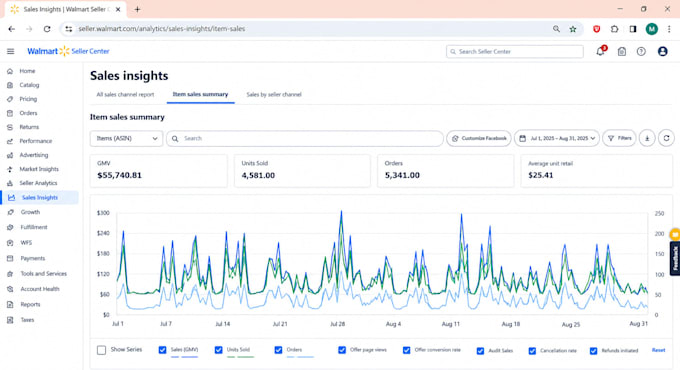Image resolution: width=680 pixels, height=370 pixels.
Task: Uncheck the Cancellation rate checkbox
Action: [532, 351]
